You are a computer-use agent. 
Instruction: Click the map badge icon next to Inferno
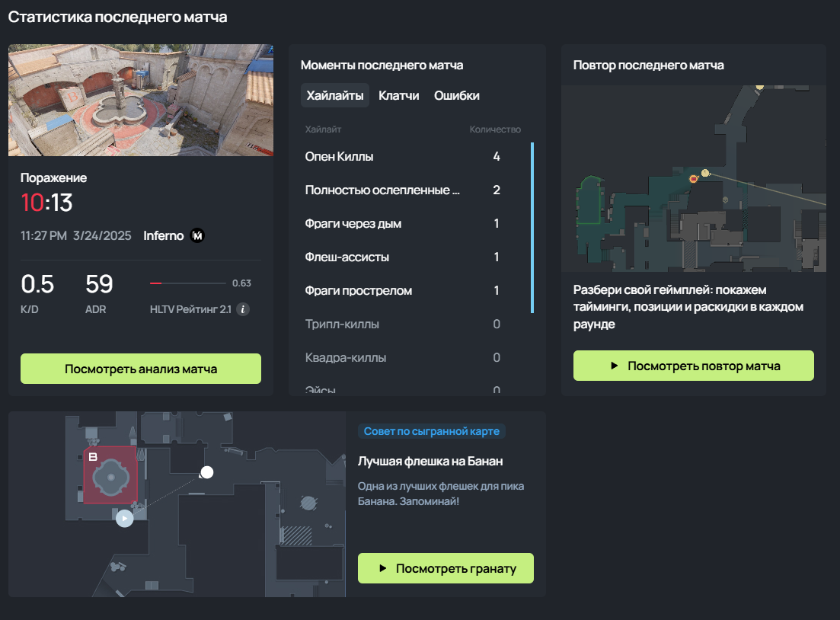tap(196, 235)
